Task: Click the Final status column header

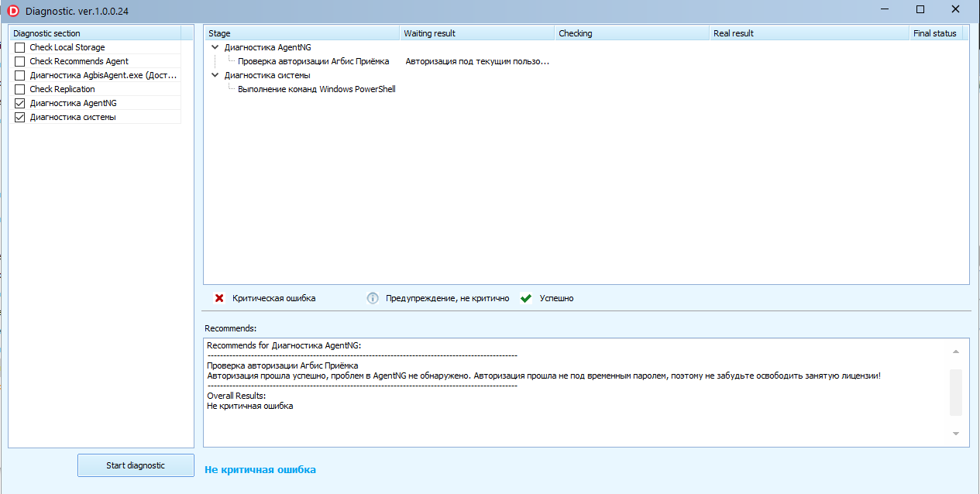Action: coord(934,33)
